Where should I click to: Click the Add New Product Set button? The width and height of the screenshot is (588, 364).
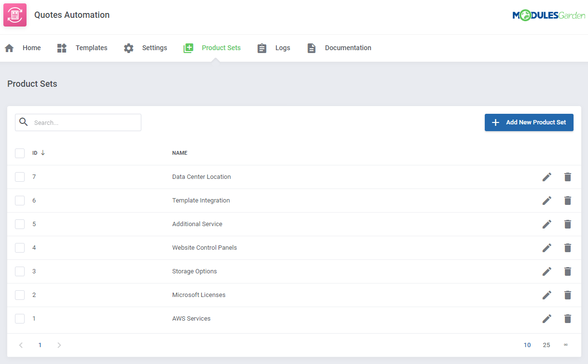point(529,122)
